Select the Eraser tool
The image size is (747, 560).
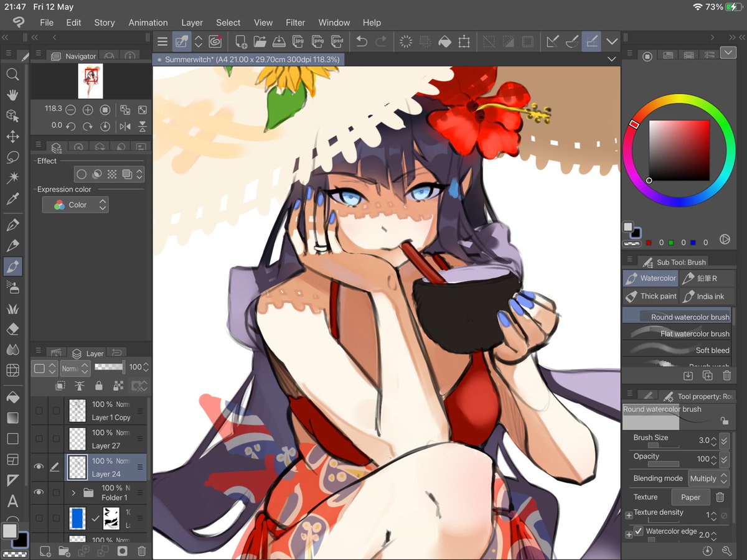coord(12,329)
